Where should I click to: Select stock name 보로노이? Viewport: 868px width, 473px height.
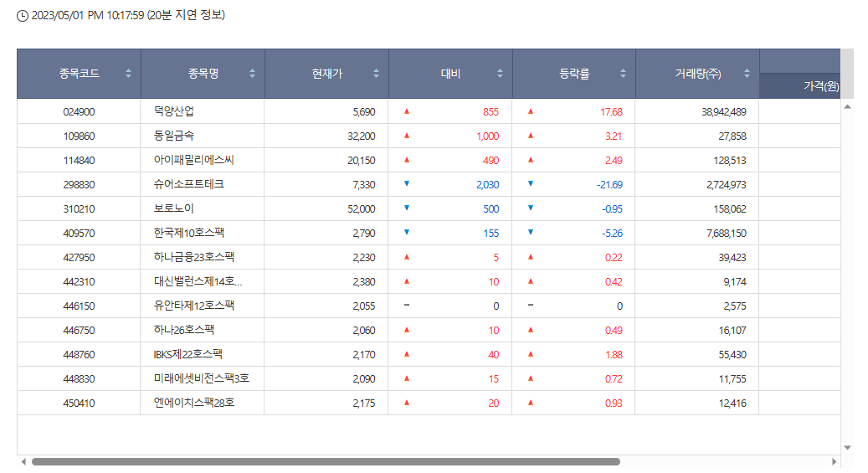point(174,208)
